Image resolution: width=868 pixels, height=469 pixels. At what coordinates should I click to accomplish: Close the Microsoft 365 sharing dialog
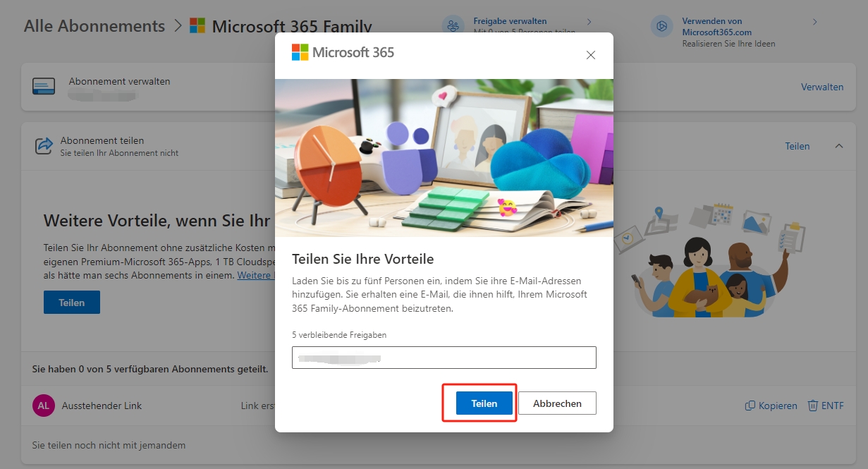591,55
